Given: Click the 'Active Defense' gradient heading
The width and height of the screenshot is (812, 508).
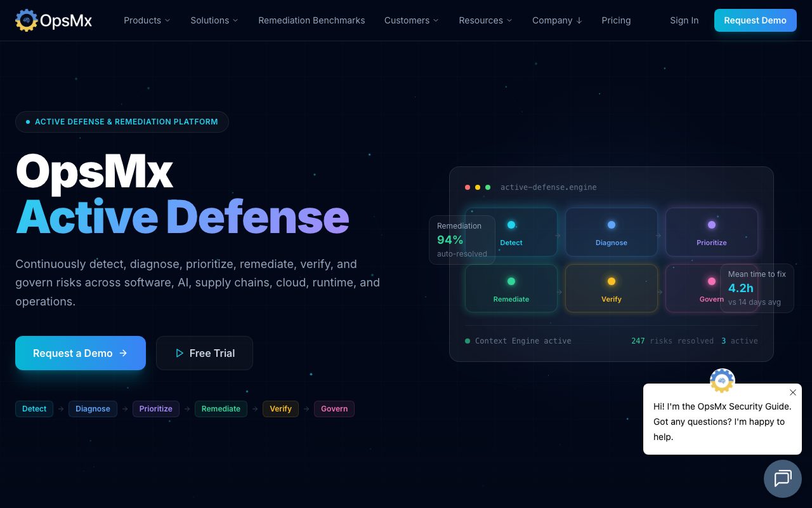Looking at the screenshot, I should pyautogui.click(x=183, y=216).
